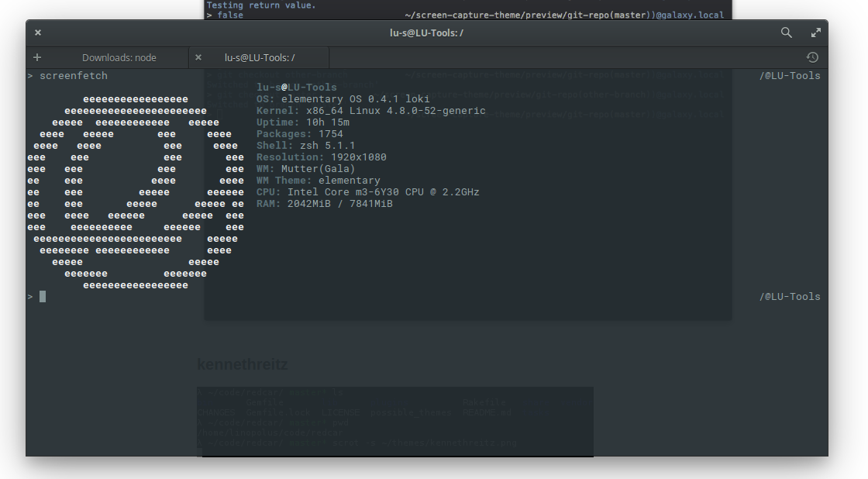Click the Uptime: 10h 15m line

(303, 122)
